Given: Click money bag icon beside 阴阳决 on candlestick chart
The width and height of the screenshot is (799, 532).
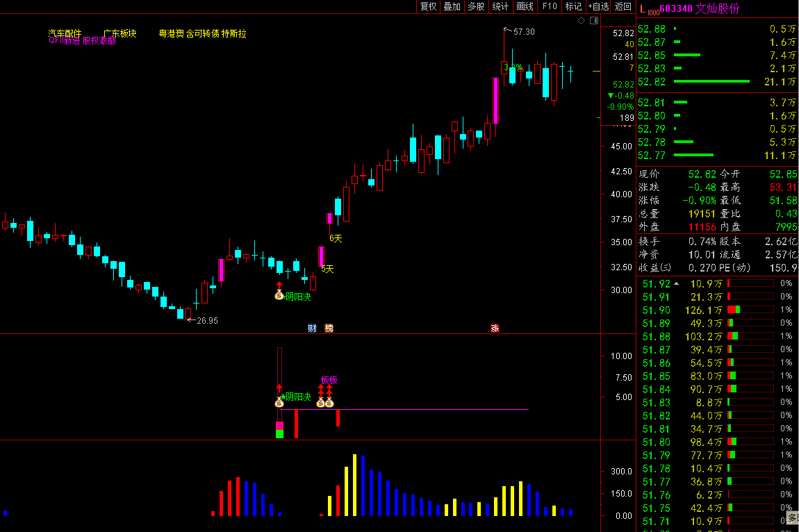Looking at the screenshot, I should coord(279,297).
